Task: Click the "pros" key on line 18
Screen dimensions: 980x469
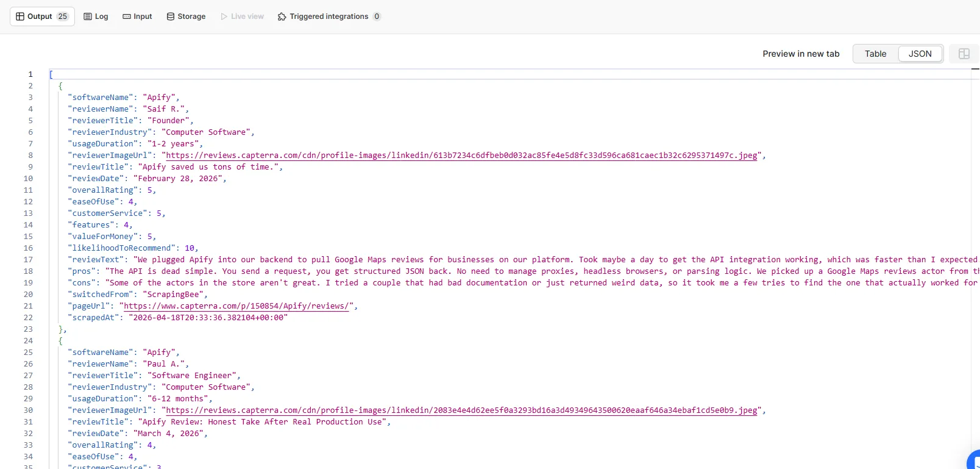Action: click(82, 271)
